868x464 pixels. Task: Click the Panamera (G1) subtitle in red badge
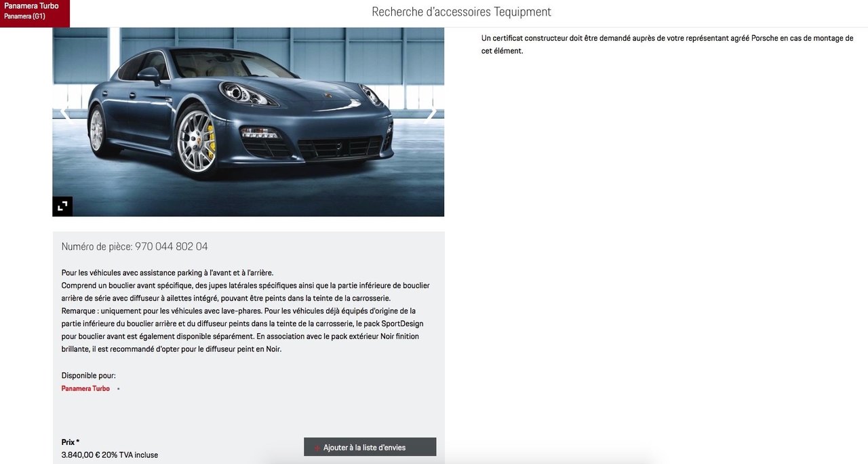(x=24, y=16)
